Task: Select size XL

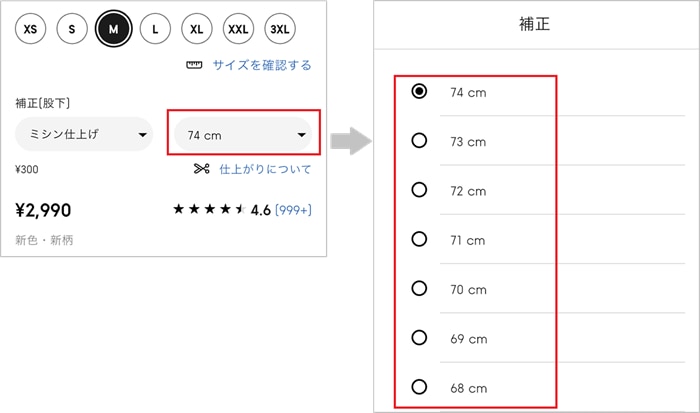Action: click(196, 29)
